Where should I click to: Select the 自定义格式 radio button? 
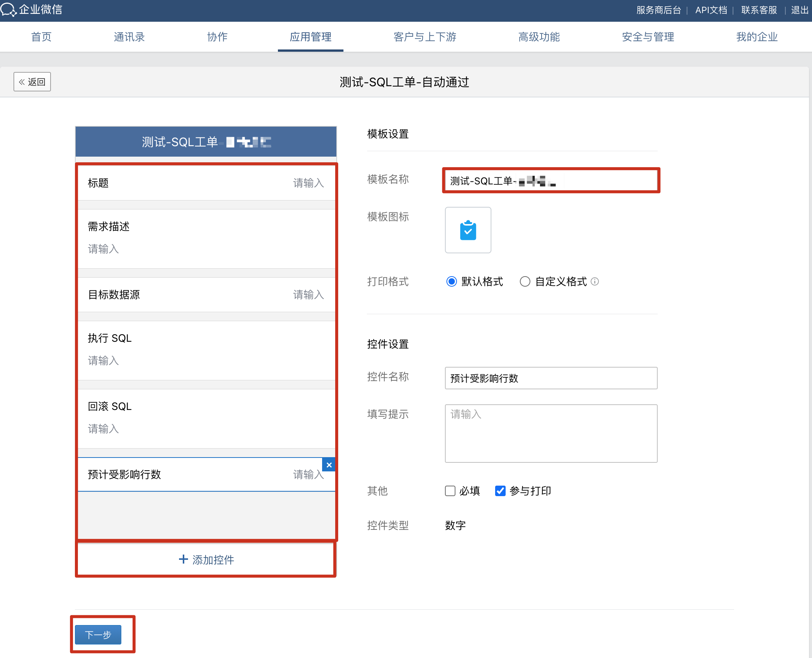pos(525,282)
